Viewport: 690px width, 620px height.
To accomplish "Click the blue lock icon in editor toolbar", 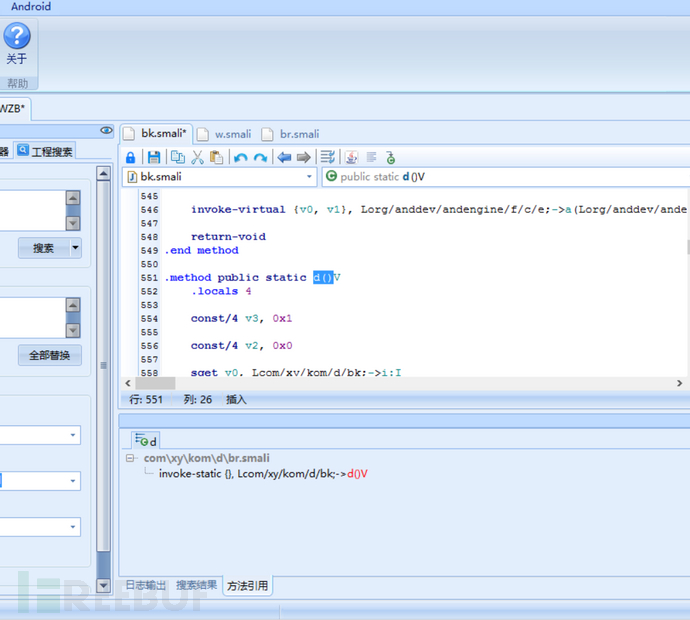I will [130, 157].
